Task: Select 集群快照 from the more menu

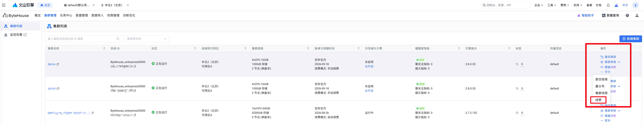Action: coord(601,93)
